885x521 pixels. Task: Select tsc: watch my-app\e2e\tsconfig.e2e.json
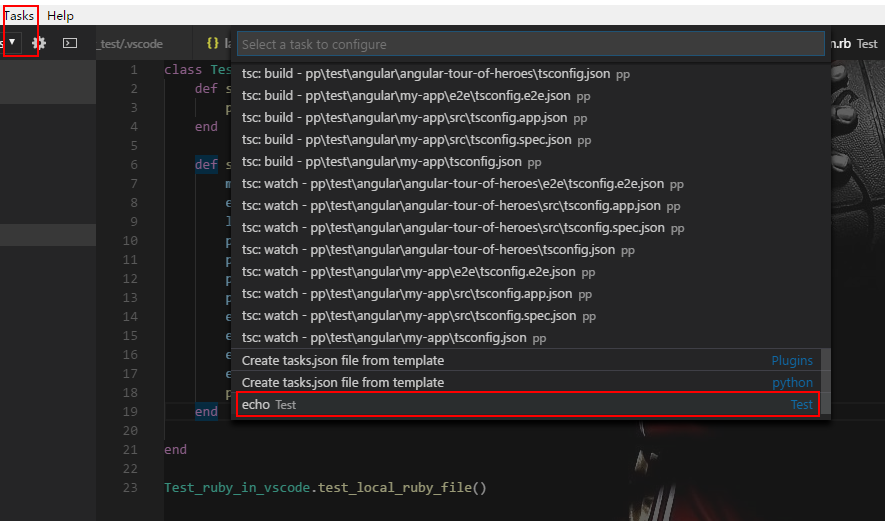531,272
